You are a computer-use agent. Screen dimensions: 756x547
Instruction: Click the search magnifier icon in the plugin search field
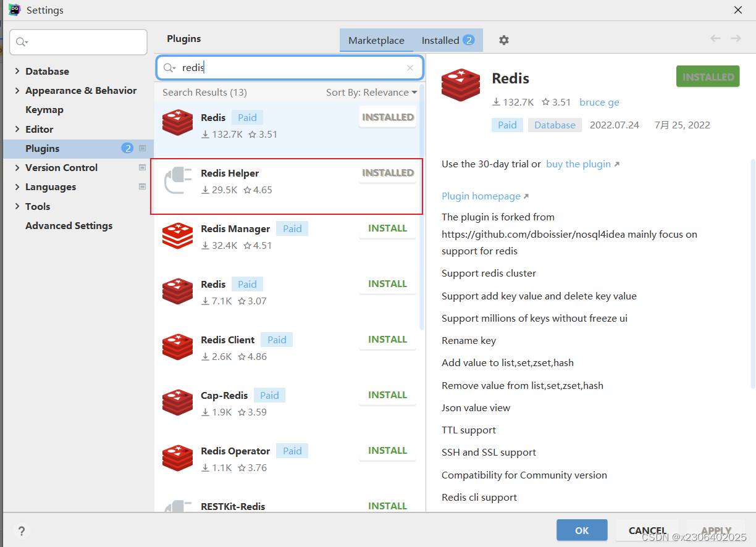pos(169,68)
